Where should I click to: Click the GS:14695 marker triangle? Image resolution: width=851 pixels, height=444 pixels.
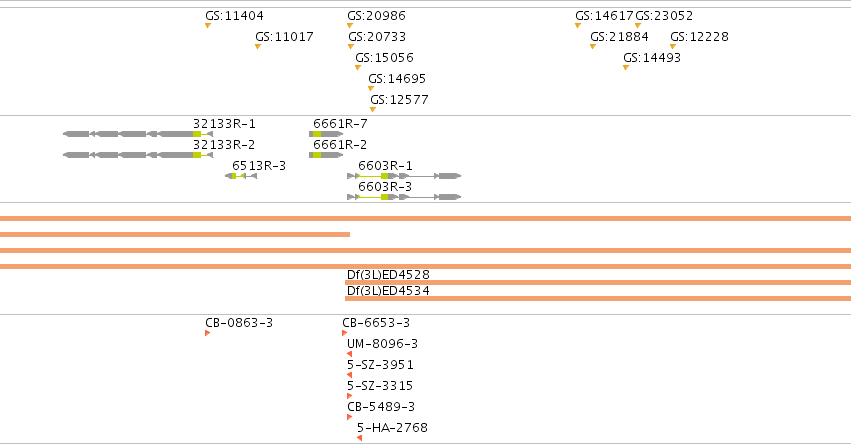pyautogui.click(x=371, y=88)
